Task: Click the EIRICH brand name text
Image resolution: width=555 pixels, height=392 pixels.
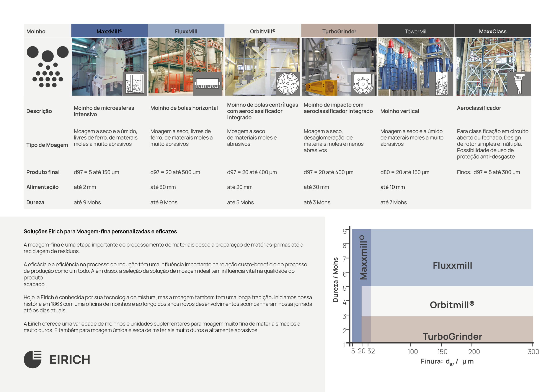Action: pos(70,360)
